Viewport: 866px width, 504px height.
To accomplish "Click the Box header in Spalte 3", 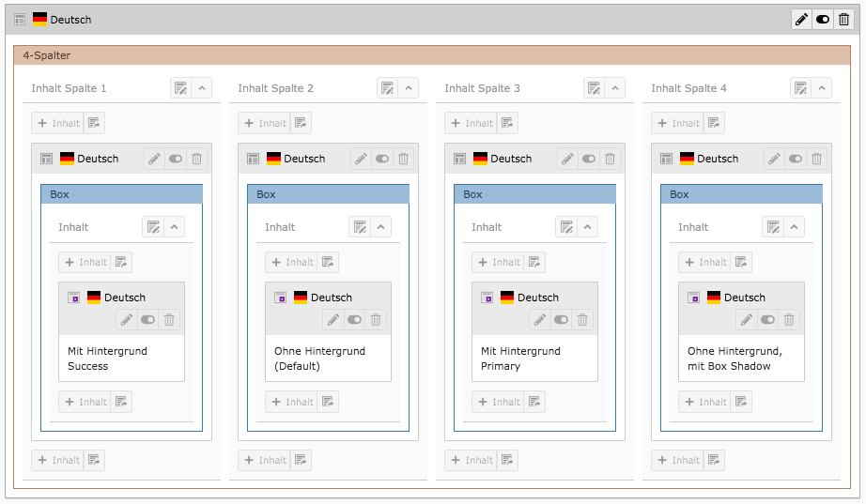I will coord(534,194).
